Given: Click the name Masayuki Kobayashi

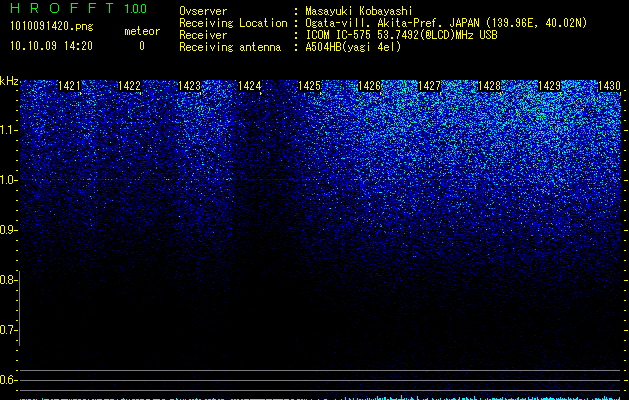Looking at the screenshot, I should (x=359, y=11).
